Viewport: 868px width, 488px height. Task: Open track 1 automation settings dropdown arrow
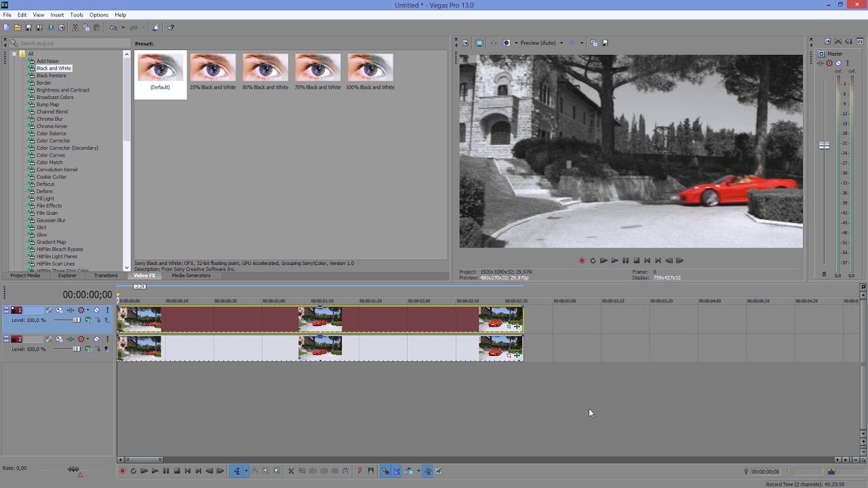coord(87,310)
